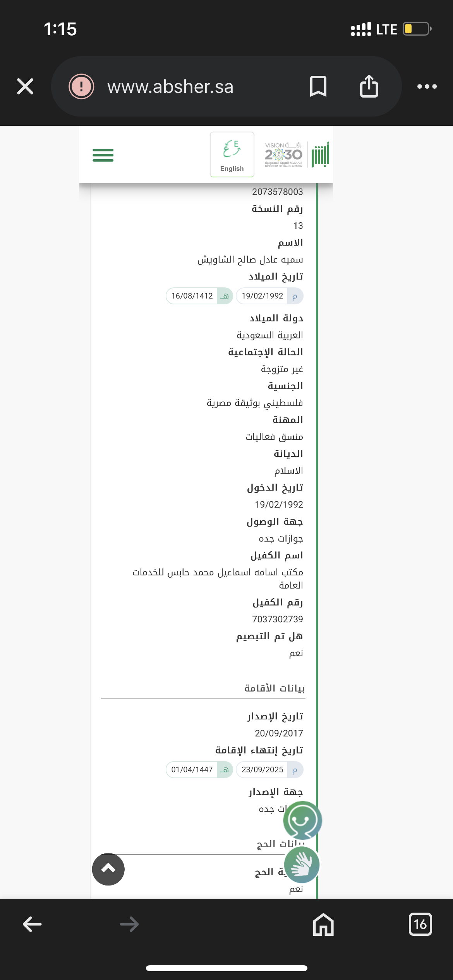Open the green hamburger menu
This screenshot has width=453, height=980.
tap(103, 155)
